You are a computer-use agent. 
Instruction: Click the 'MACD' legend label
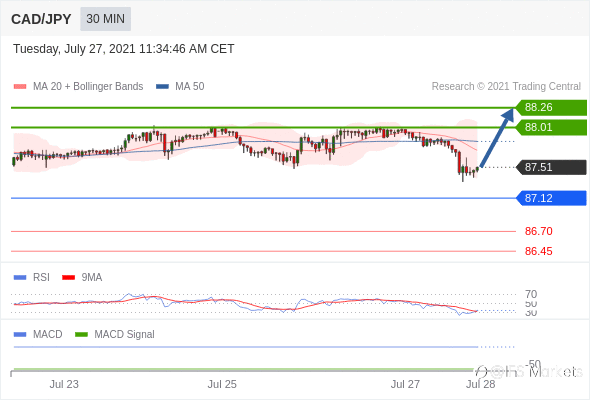click(x=47, y=334)
